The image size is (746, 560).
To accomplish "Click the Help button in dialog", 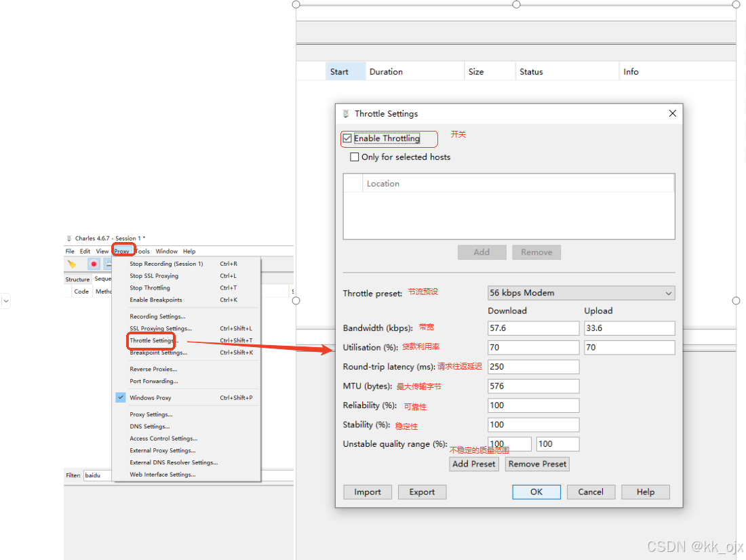I will (646, 492).
